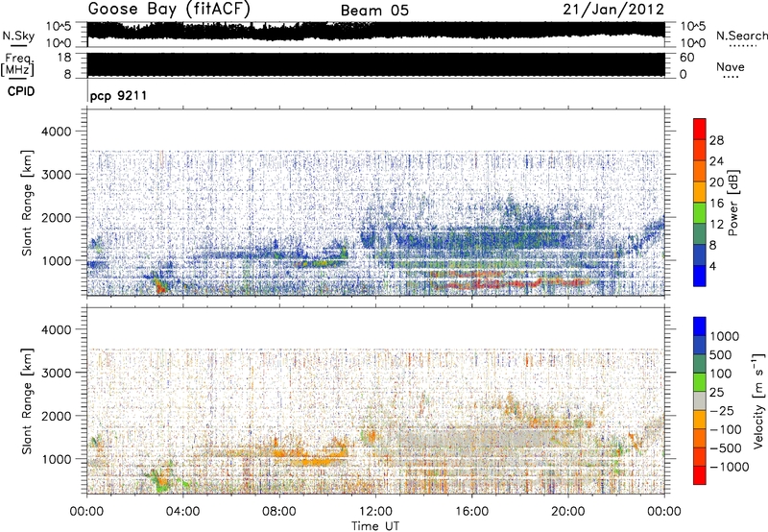
Task: Select the '12' power colorbar label
Action: (x=716, y=225)
